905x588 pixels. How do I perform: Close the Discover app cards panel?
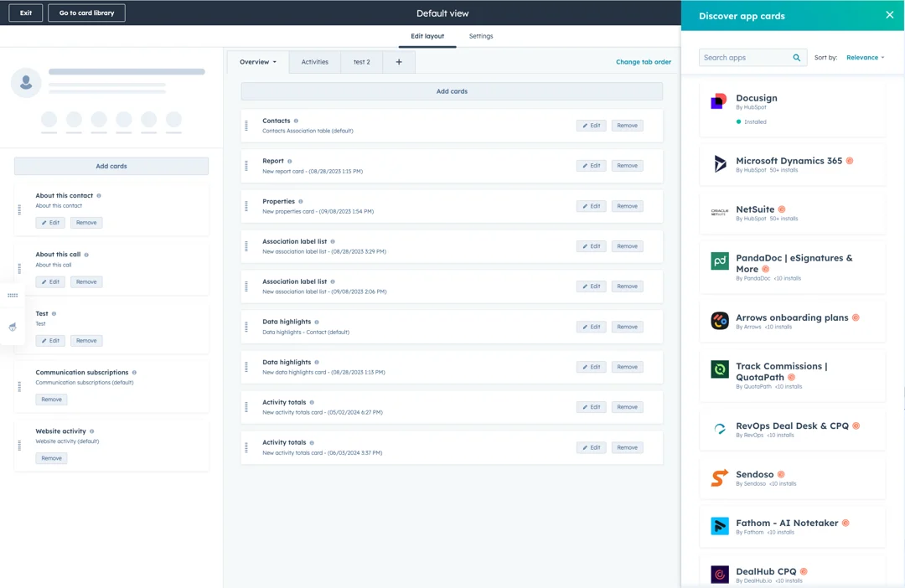tap(889, 15)
